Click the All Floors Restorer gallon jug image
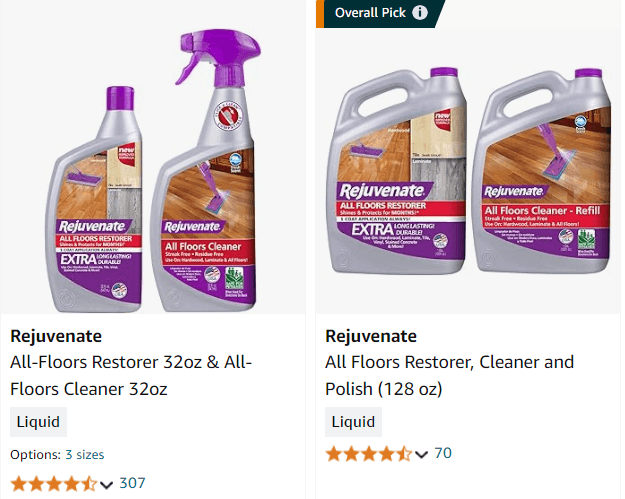Screen dimensions: 625x499 tap(396, 170)
